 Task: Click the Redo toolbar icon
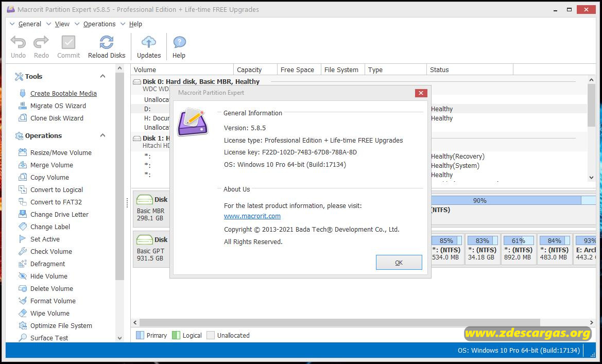[x=41, y=42]
